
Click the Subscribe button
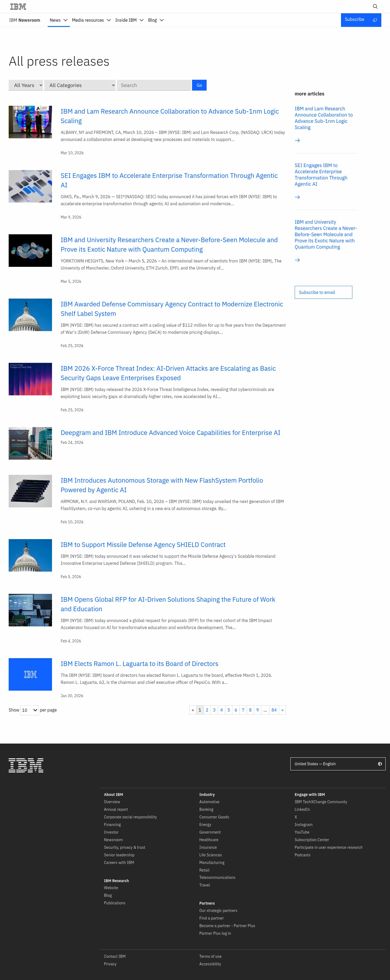[361, 20]
